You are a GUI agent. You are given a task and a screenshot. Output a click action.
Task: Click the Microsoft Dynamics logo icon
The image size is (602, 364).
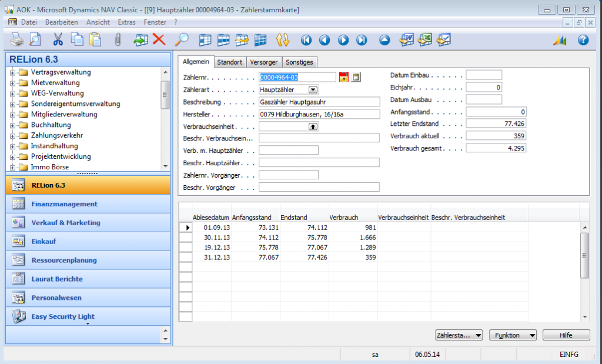pos(560,40)
